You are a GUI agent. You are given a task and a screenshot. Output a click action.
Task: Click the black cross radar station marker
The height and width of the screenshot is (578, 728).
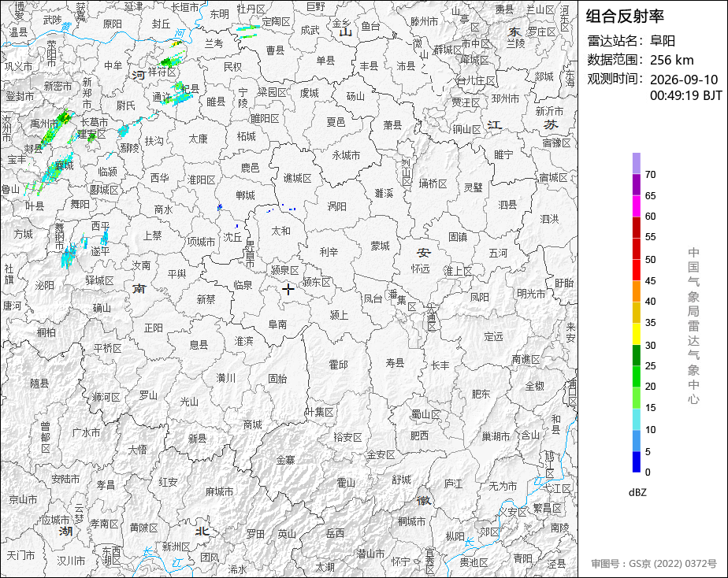[x=288, y=290]
